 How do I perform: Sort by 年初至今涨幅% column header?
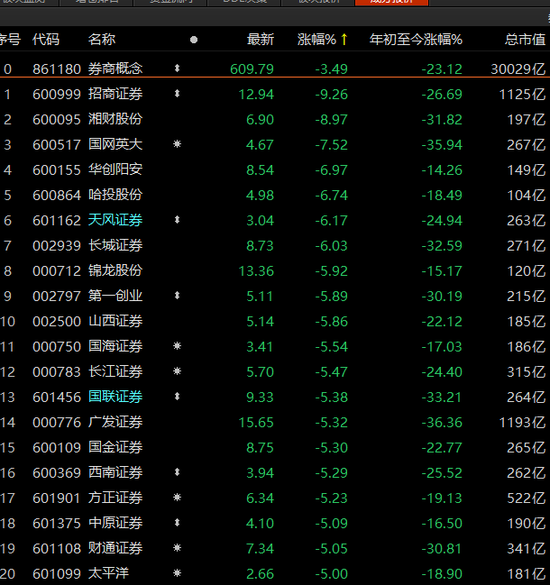tap(416, 39)
